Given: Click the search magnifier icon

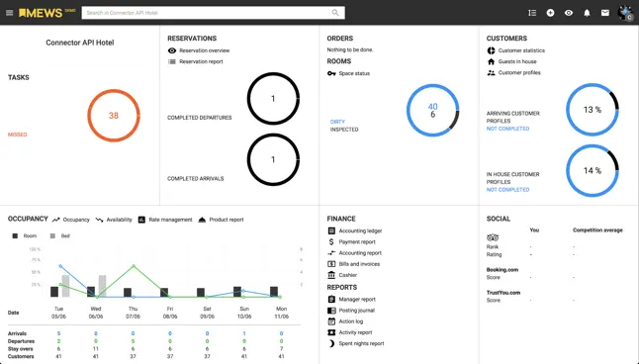Looking at the screenshot, I should pos(335,13).
